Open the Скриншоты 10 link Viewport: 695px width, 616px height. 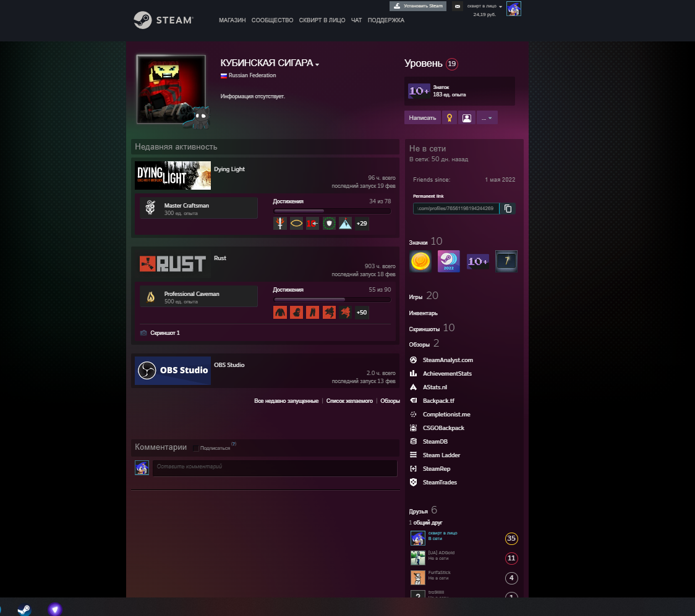coord(432,328)
